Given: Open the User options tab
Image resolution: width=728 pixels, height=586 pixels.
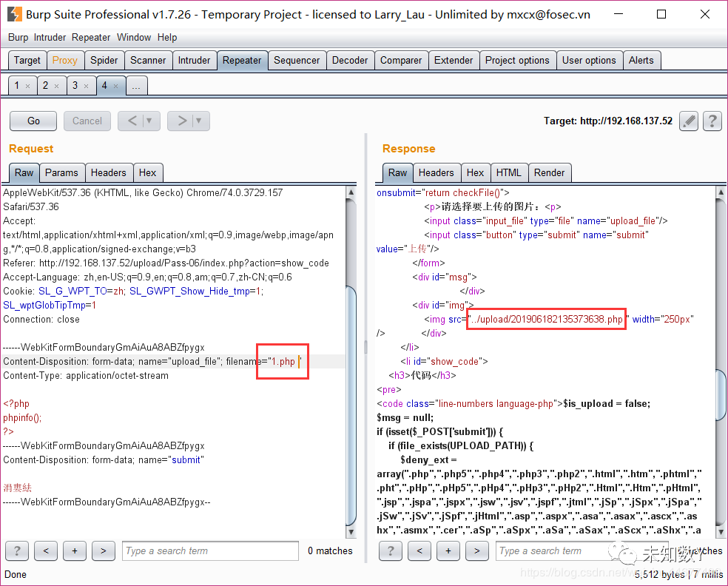Looking at the screenshot, I should (x=589, y=61).
